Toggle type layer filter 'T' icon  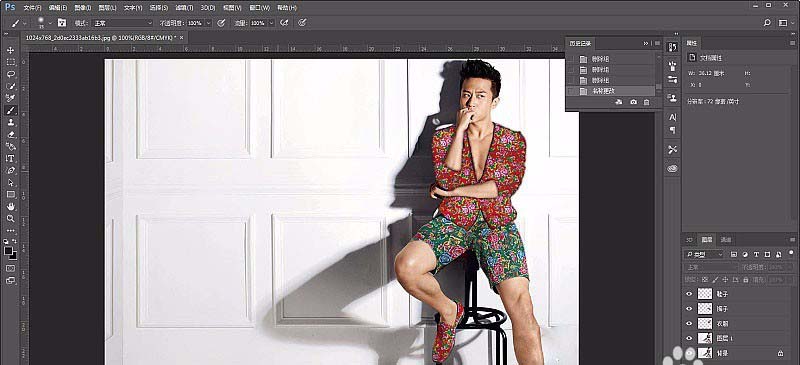coord(756,254)
